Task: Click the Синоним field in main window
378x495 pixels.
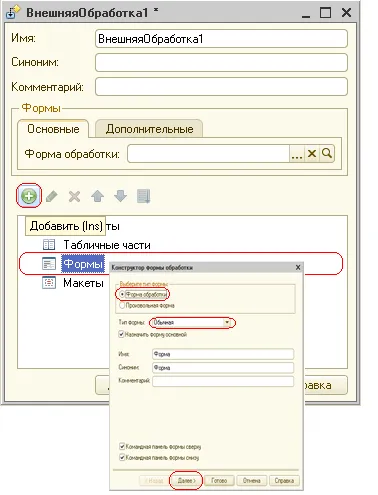Action: pyautogui.click(x=221, y=62)
